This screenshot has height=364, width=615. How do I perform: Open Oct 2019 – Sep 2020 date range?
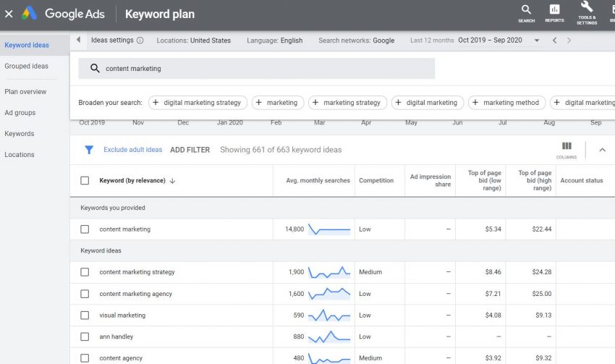tap(490, 41)
